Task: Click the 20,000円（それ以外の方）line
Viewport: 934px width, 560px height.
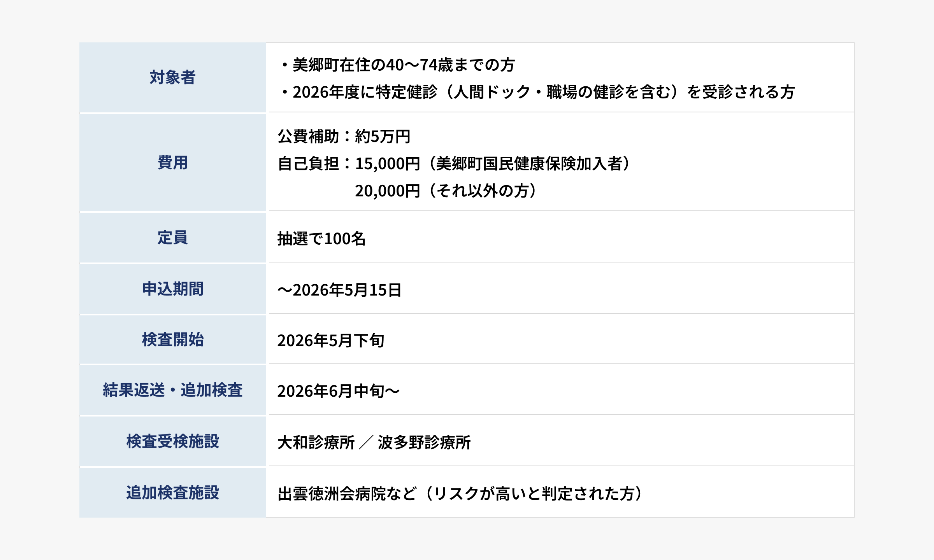Action: [x=446, y=191]
